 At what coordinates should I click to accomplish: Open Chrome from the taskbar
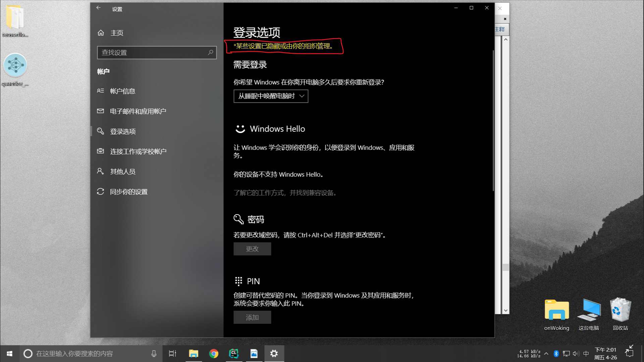tap(214, 354)
